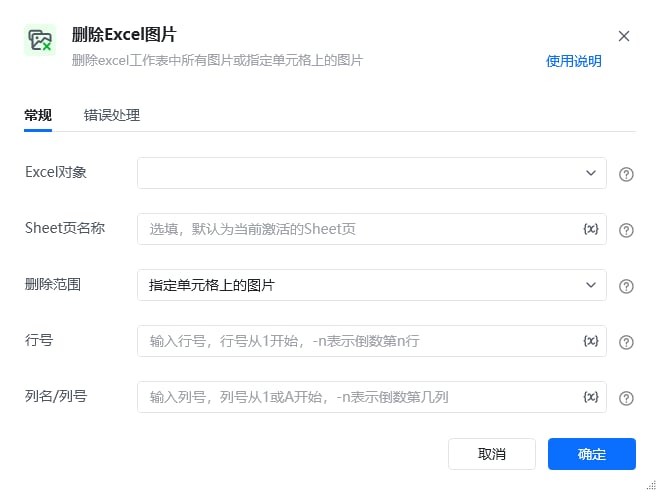Switch to the 常规 tab
This screenshot has height=494, width=660.
38,115
